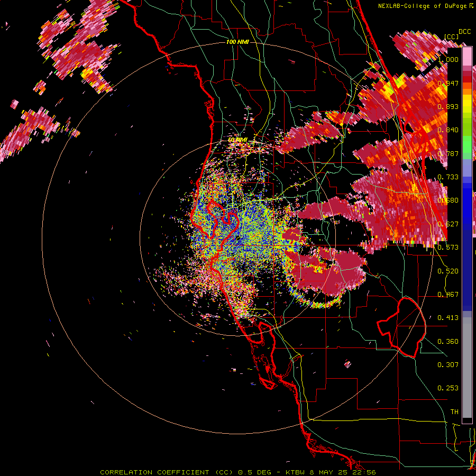The height and width of the screenshot is (476, 476).
Task: Select the 0.253 scale value
Action: point(448,388)
